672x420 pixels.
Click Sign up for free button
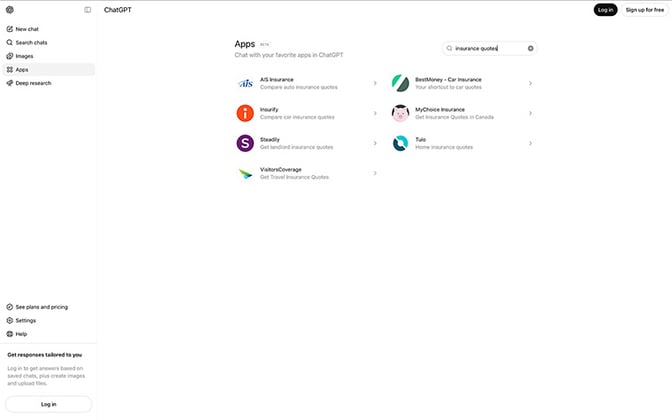[x=645, y=10]
